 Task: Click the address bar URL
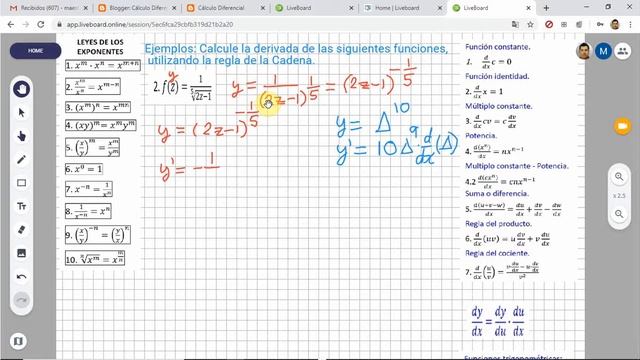(150, 24)
